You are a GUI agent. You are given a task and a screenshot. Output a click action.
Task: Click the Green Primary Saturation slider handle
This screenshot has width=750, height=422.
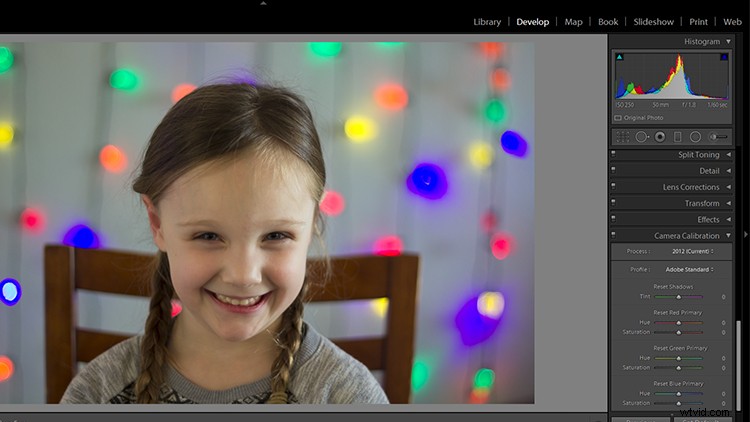click(678, 368)
